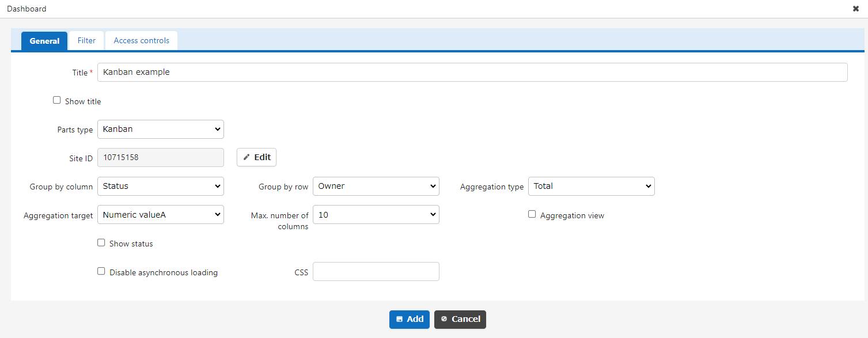This screenshot has width=868, height=338.
Task: Open the Aggregation target dropdown
Action: (161, 214)
